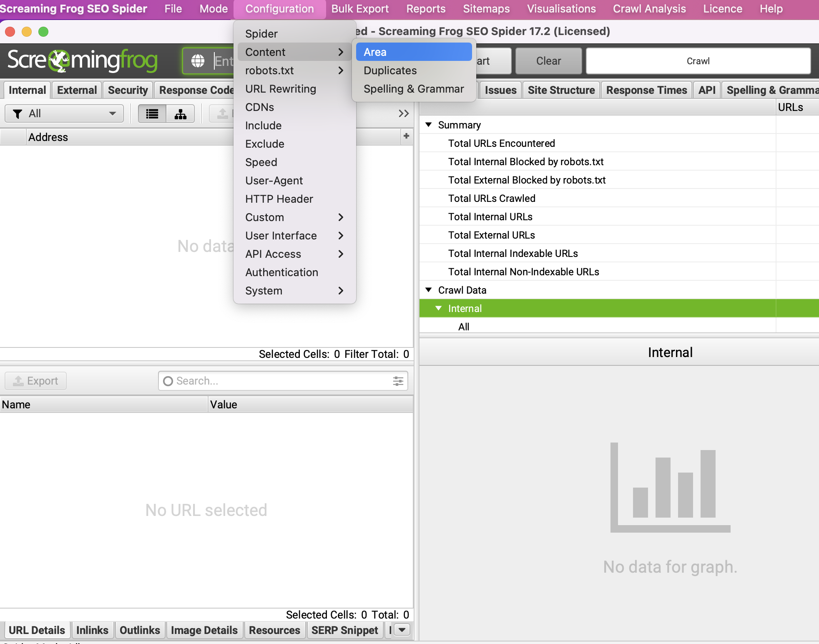Choose Spelling & Grammar submenu entry
Image resolution: width=819 pixels, height=644 pixels.
point(414,89)
